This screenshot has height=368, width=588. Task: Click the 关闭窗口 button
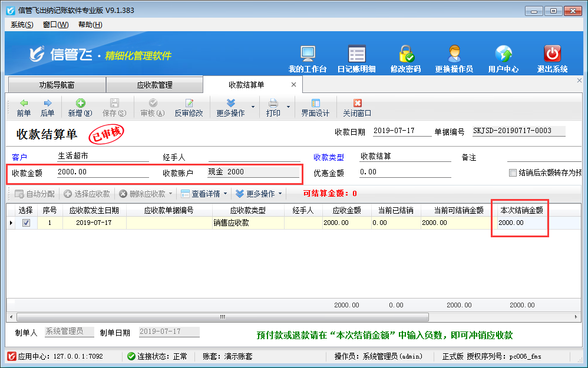(x=357, y=107)
